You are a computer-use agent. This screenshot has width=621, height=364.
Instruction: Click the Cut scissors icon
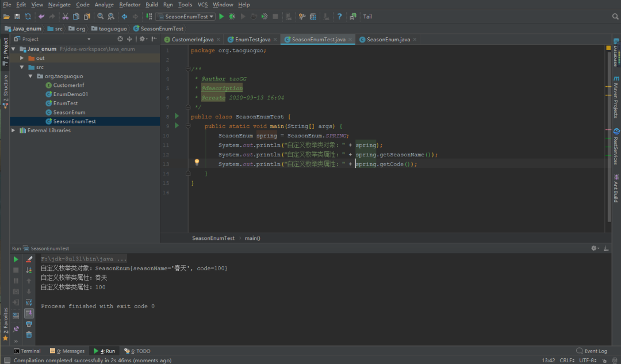(x=66, y=17)
